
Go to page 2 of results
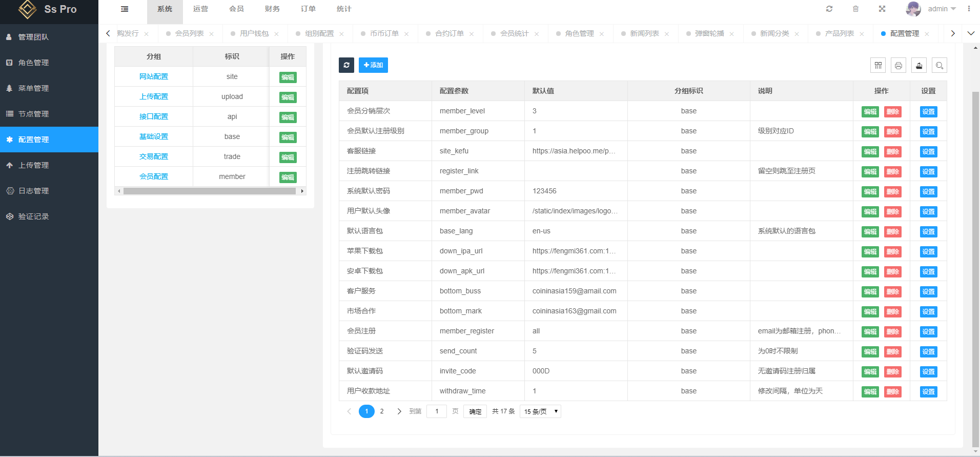point(382,411)
